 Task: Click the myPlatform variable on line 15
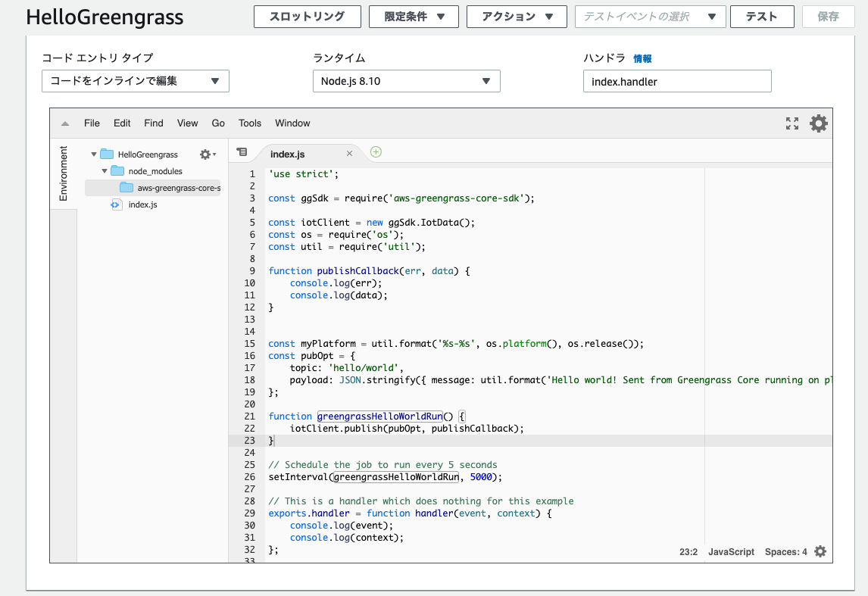click(x=328, y=344)
